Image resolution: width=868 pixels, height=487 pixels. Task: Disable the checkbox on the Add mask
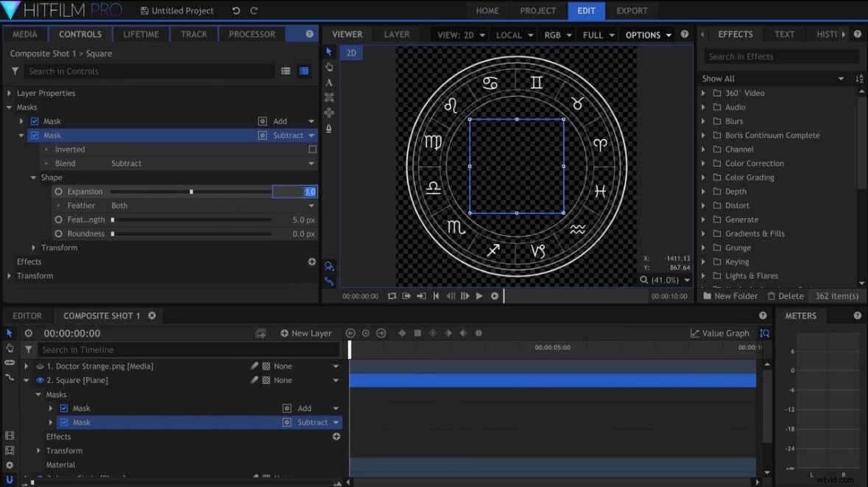35,121
